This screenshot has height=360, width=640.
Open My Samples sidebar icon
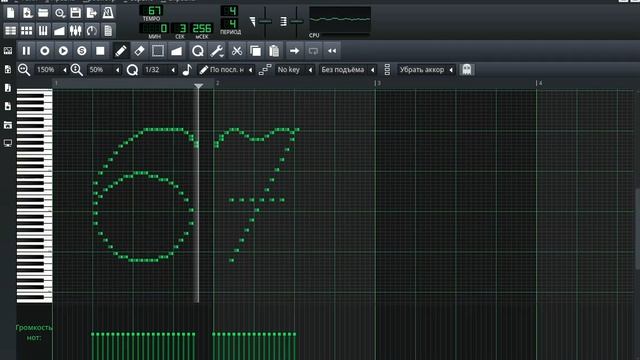point(8,88)
